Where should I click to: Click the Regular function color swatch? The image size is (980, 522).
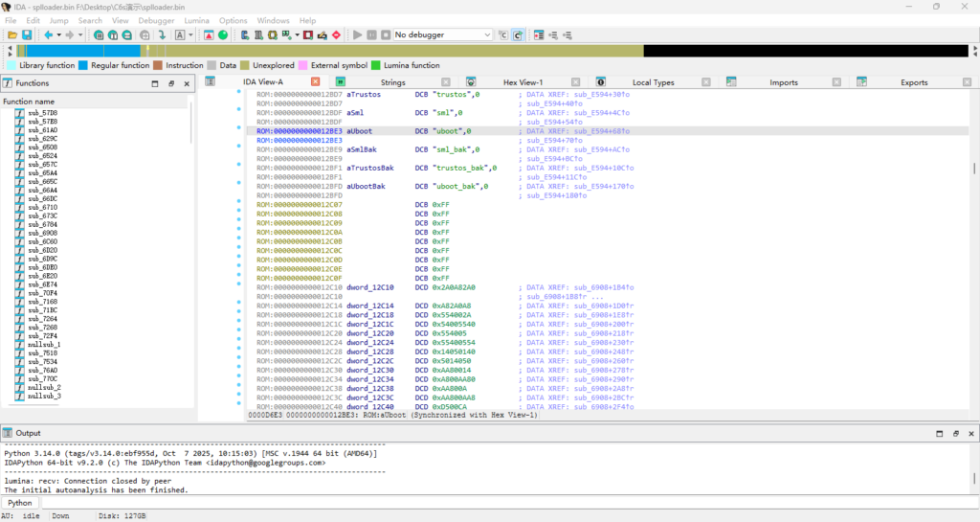coord(83,65)
